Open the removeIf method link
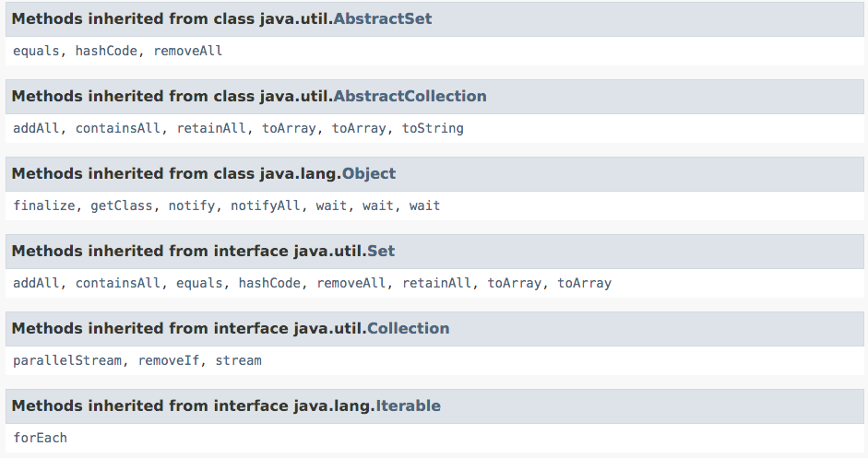Image resolution: width=868 pixels, height=458 pixels. 168,360
